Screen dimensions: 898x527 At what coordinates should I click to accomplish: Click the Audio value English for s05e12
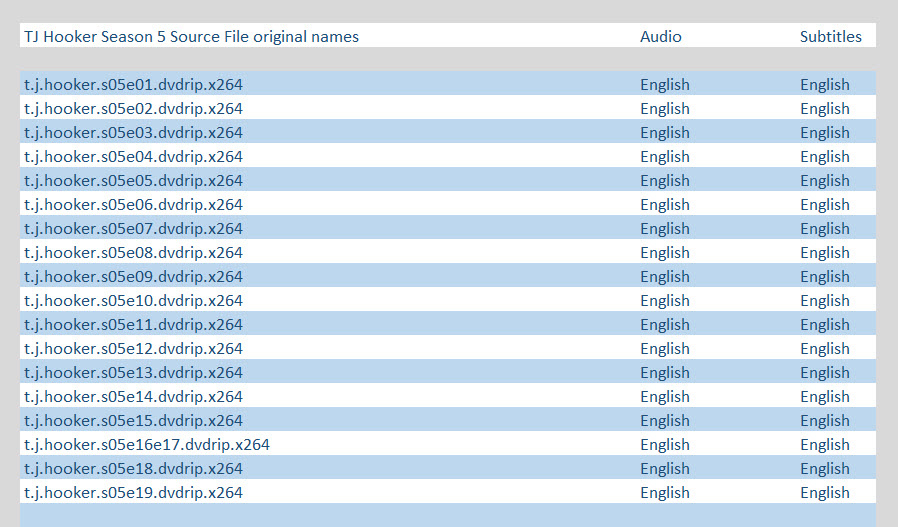(x=664, y=349)
